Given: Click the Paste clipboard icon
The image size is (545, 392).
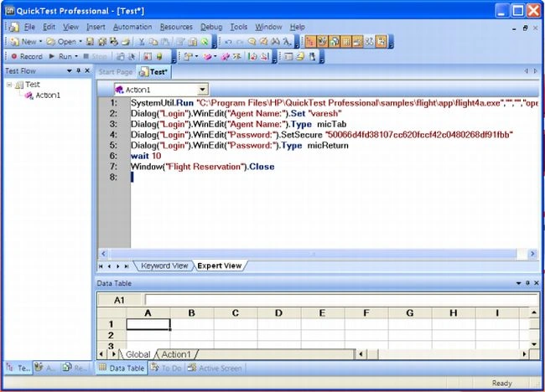Looking at the screenshot, I should [x=164, y=42].
